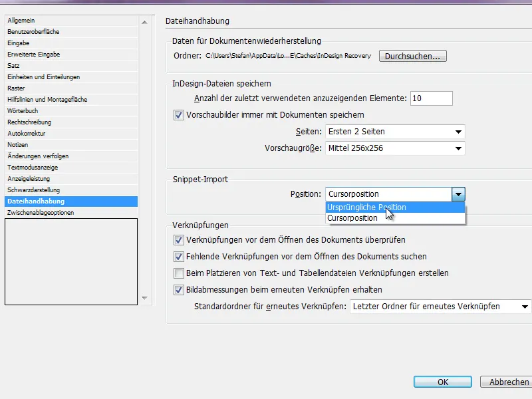Toggle Bildabmessungen beim erneuten Verknüpfen erhalten

pyautogui.click(x=179, y=290)
